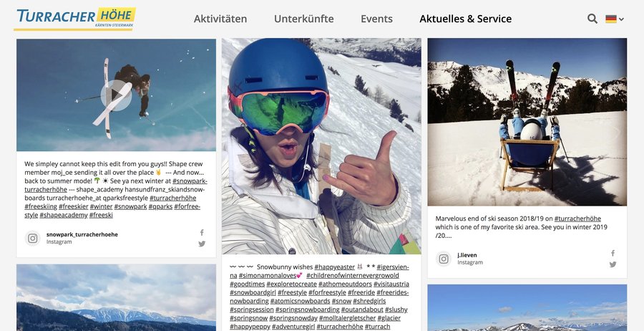Click the #freeskiing hashtag link
The width and height of the screenshot is (644, 331).
tap(40, 207)
